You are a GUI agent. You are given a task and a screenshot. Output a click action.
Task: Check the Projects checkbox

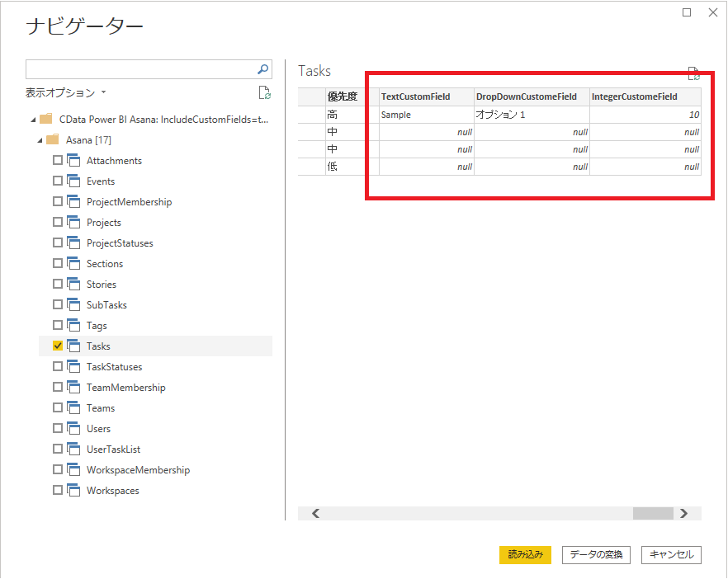click(58, 222)
